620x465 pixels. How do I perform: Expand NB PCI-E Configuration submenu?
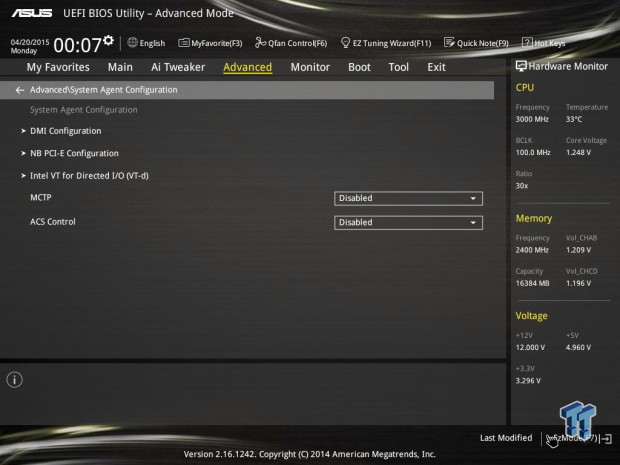tap(74, 153)
